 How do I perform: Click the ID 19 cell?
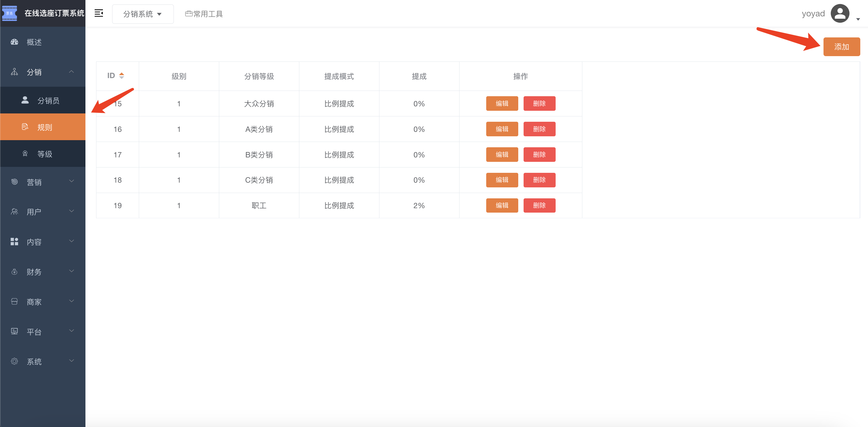(117, 205)
